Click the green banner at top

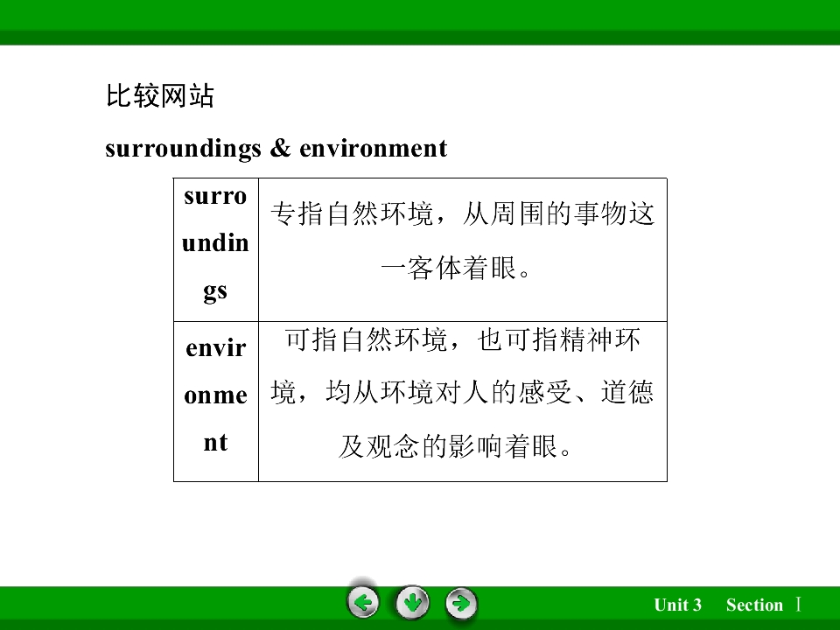coord(420,23)
